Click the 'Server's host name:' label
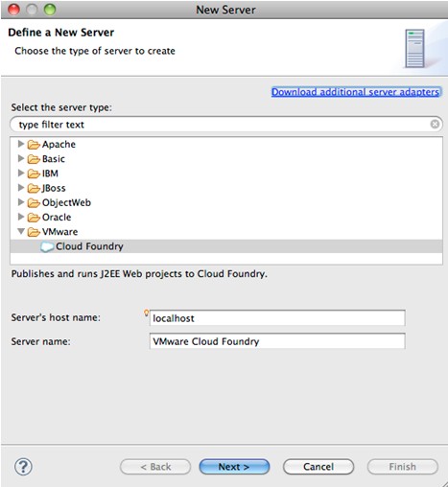The width and height of the screenshot is (448, 487). (x=56, y=317)
